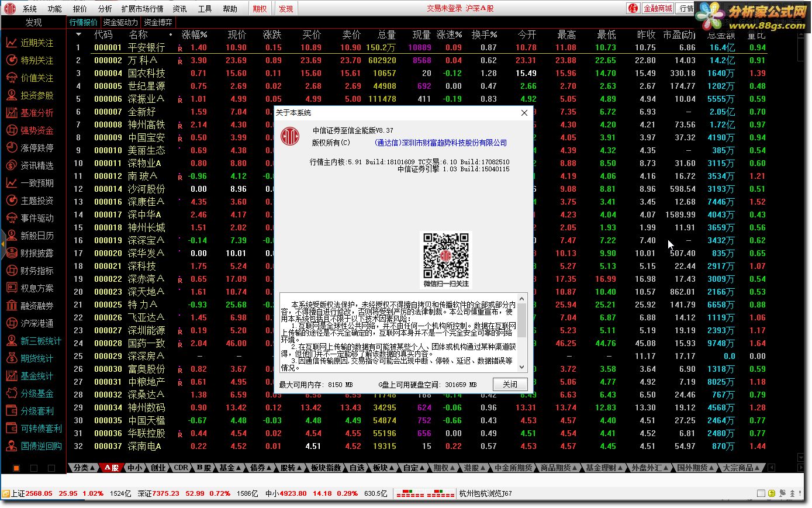Select the 新三板统计 sidebar icon
The width and height of the screenshot is (812, 508).
(x=11, y=341)
